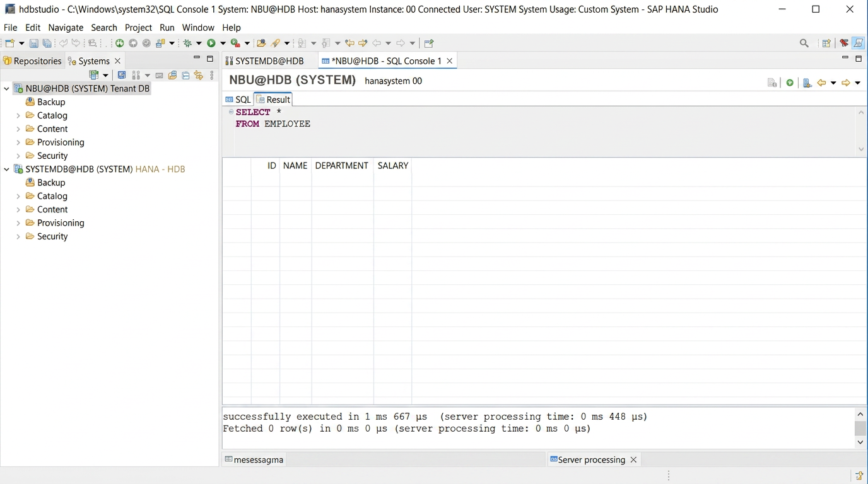The width and height of the screenshot is (868, 484).
Task: Click the green table icon in Systems toolbar
Action: point(94,76)
